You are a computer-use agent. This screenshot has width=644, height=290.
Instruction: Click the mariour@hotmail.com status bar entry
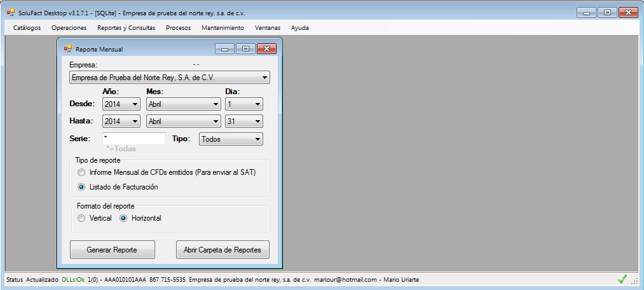345,280
